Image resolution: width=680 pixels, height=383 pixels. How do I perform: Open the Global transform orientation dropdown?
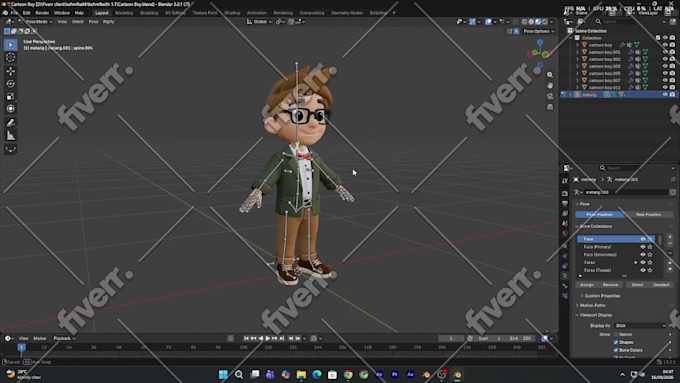(259, 22)
